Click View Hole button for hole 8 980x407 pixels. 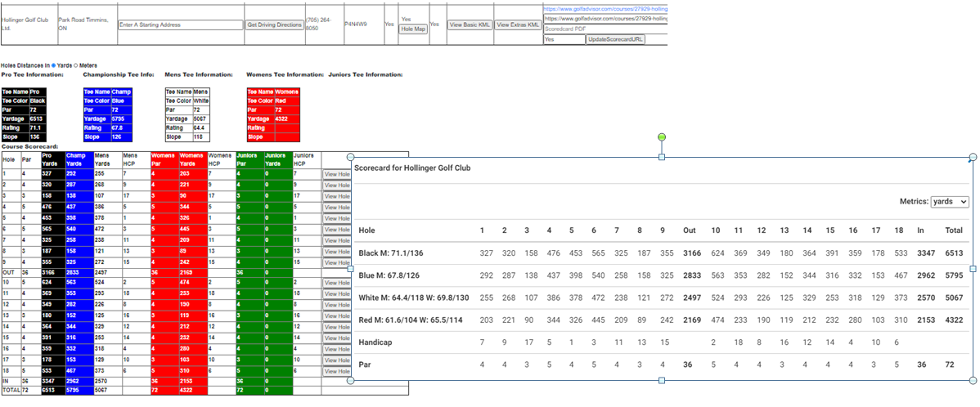pos(336,252)
